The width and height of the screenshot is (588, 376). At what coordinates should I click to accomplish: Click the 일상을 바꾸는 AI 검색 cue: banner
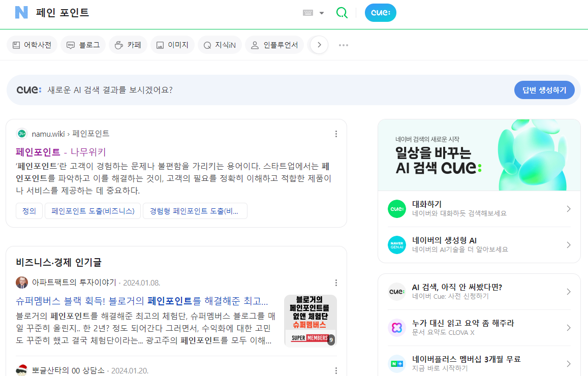pyautogui.click(x=479, y=155)
